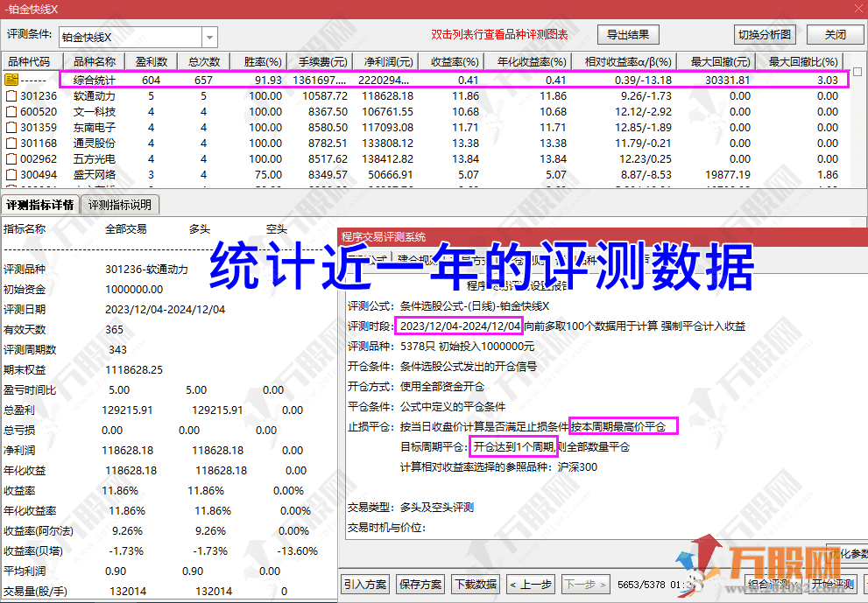Click the icon beside code 301236
The image size is (868, 603).
[x=11, y=95]
